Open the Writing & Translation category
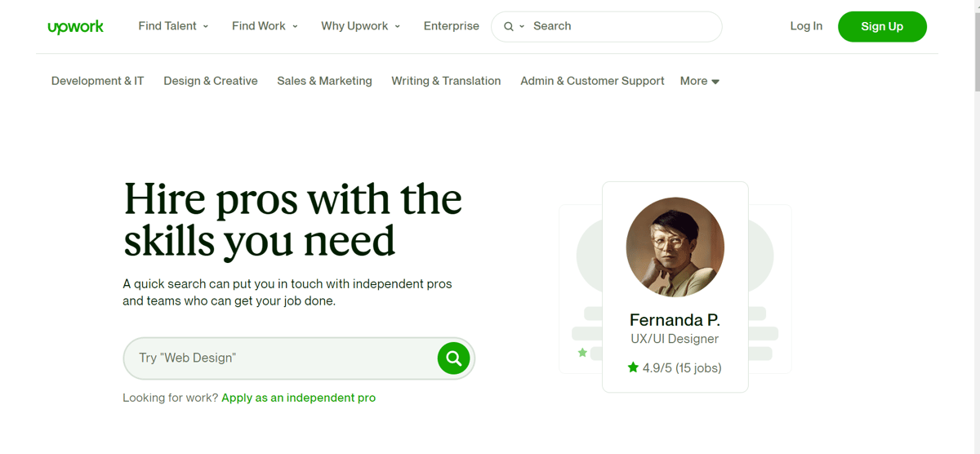 coord(446,81)
